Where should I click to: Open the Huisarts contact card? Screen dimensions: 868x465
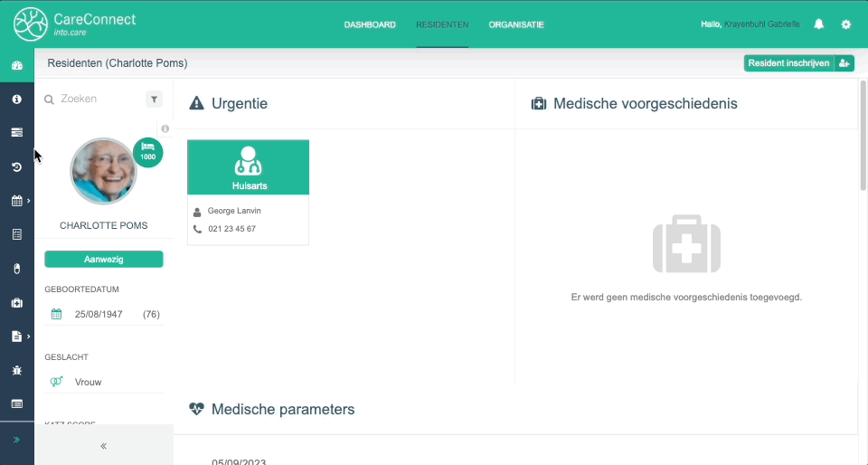[249, 192]
